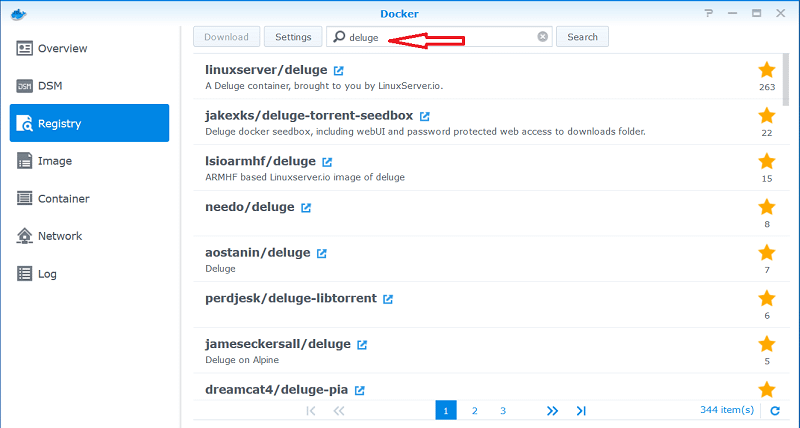Screen dimensions: 800x428
Task: Open perdjesk/deluge-libtorrent external link
Action: click(388, 299)
